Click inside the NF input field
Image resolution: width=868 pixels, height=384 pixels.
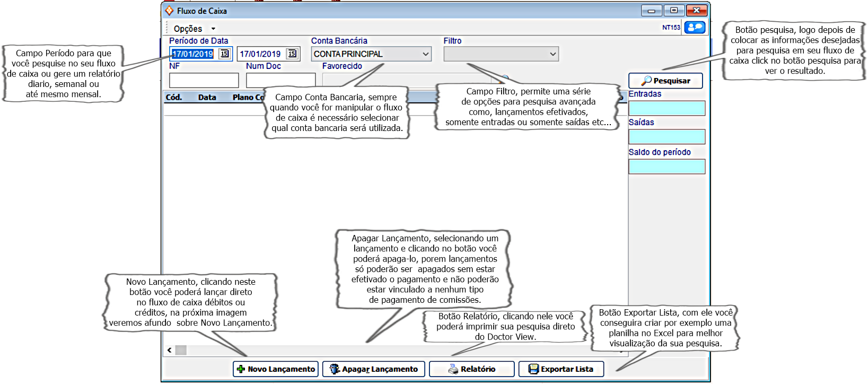pos(204,81)
